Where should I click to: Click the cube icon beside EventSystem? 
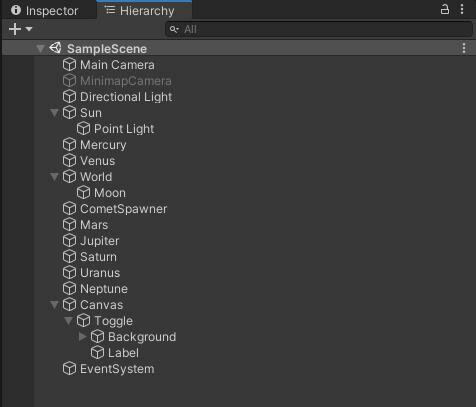[x=69, y=369]
